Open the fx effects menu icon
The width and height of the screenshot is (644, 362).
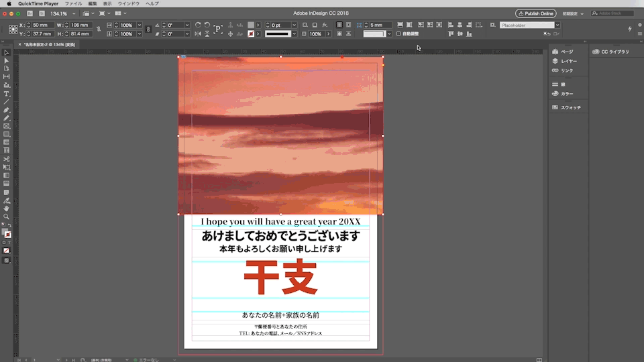click(x=325, y=25)
